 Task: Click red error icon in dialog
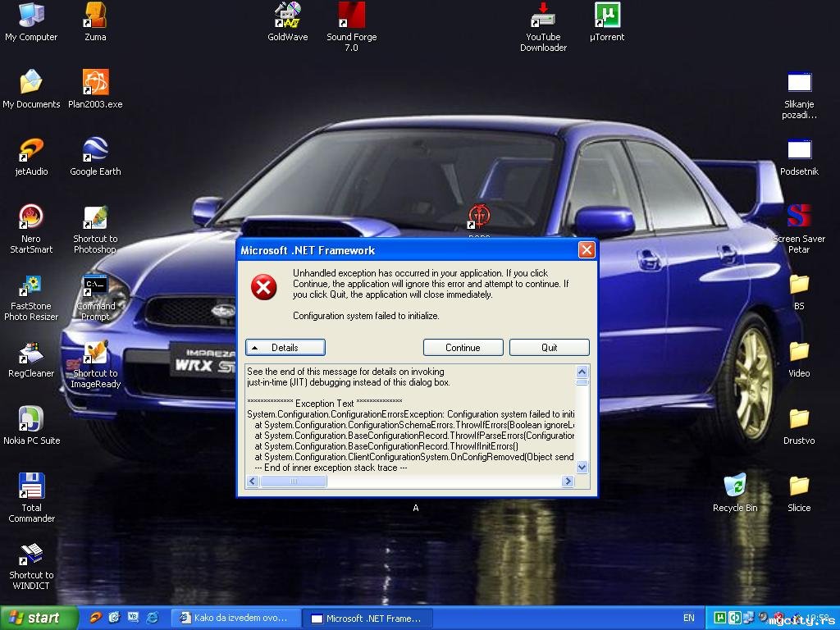263,287
